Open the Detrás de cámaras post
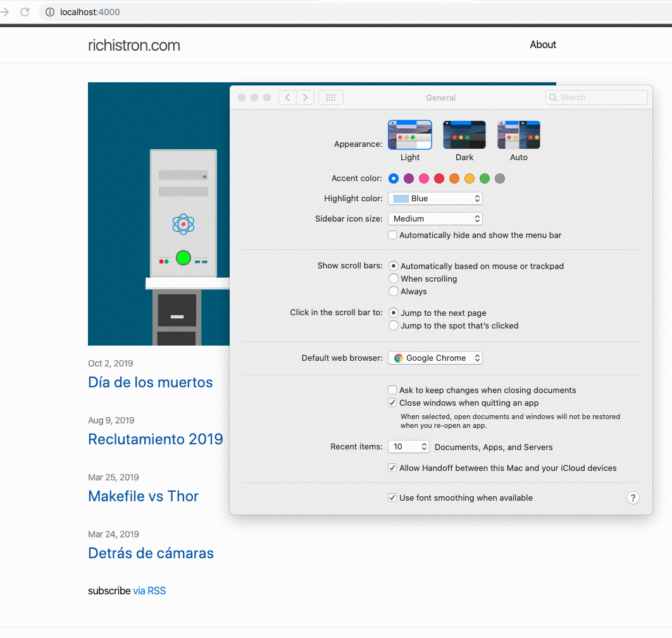This screenshot has width=672, height=638. (151, 553)
